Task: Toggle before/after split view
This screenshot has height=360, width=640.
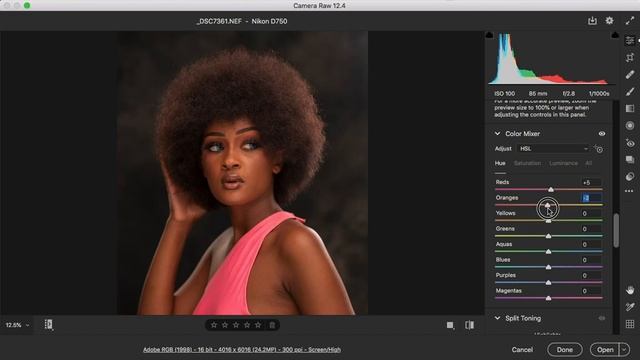Action: pyautogui.click(x=469, y=325)
